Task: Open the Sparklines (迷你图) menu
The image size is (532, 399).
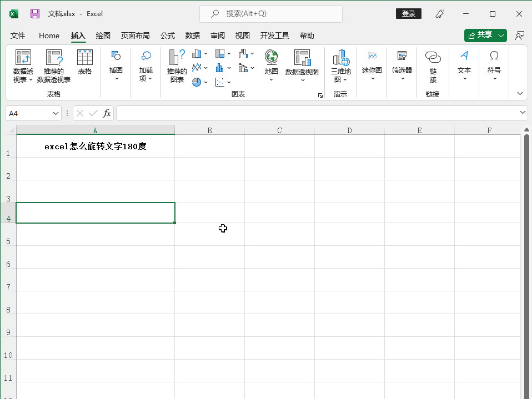Action: 372,66
